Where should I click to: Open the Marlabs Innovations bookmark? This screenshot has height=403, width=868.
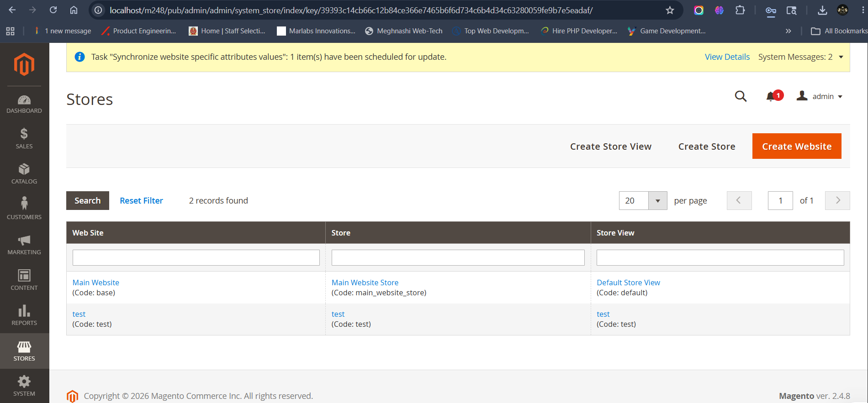(x=316, y=31)
